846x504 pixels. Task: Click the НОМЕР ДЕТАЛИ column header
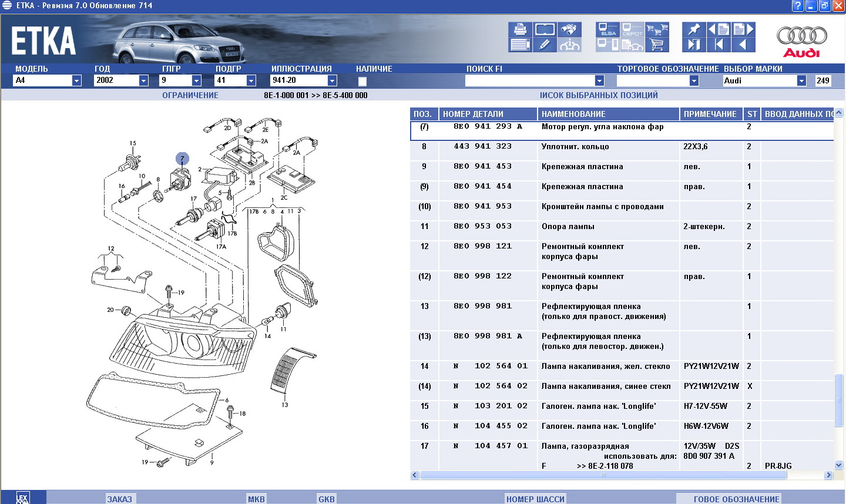pos(488,114)
